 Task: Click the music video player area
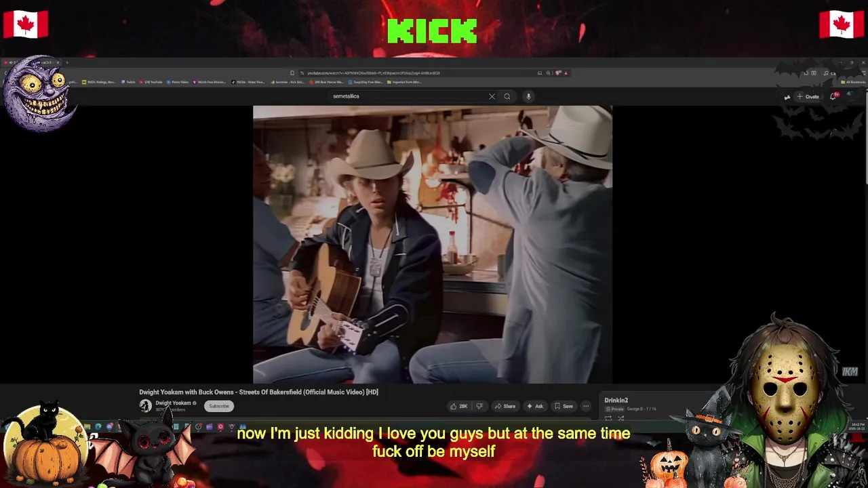point(433,244)
